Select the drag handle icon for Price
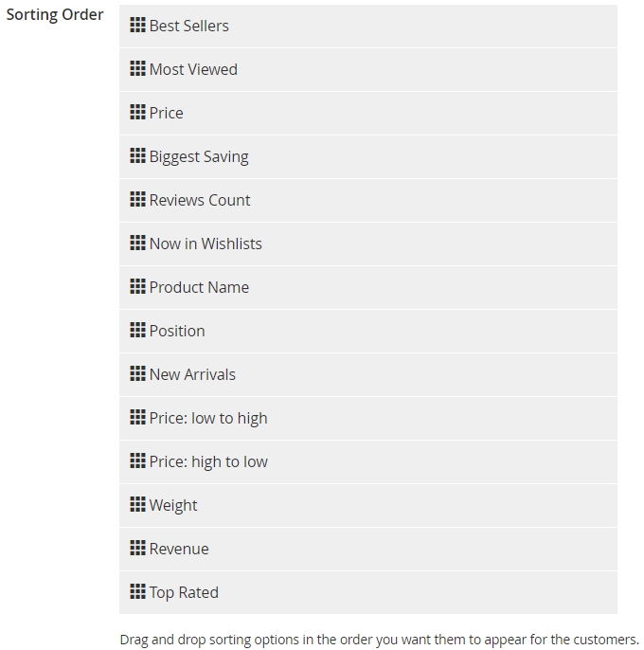The image size is (644, 650). (137, 112)
